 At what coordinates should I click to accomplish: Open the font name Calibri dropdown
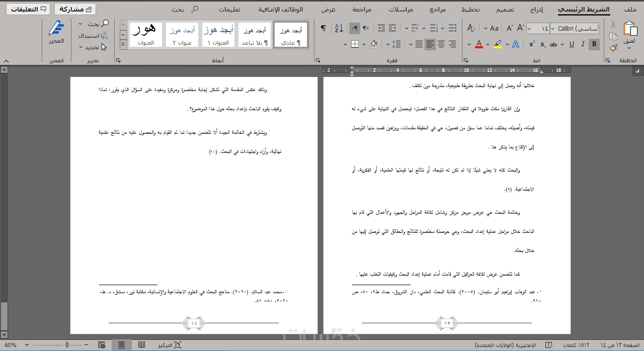click(552, 29)
